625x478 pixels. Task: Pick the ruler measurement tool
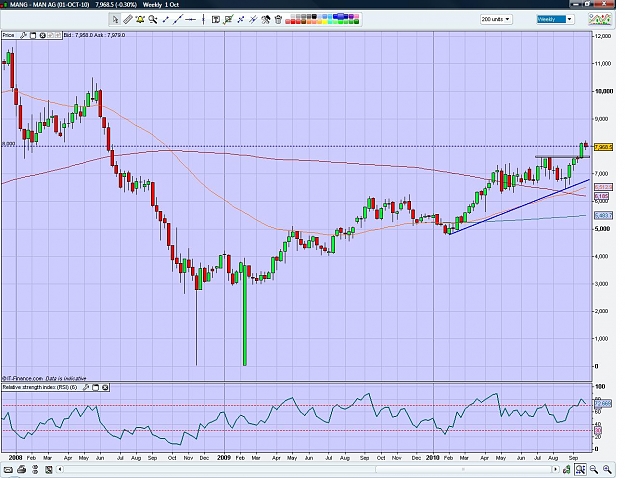[x=128, y=19]
